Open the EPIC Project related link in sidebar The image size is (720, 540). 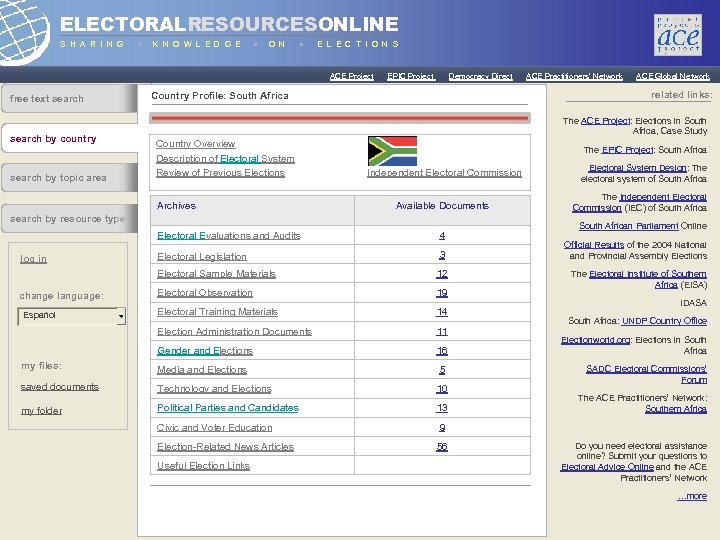[627, 150]
